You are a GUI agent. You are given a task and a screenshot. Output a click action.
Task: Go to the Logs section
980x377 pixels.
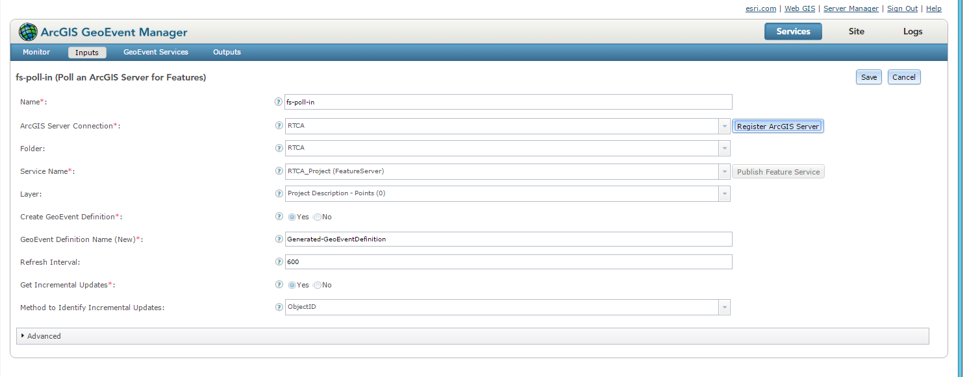pos(912,31)
